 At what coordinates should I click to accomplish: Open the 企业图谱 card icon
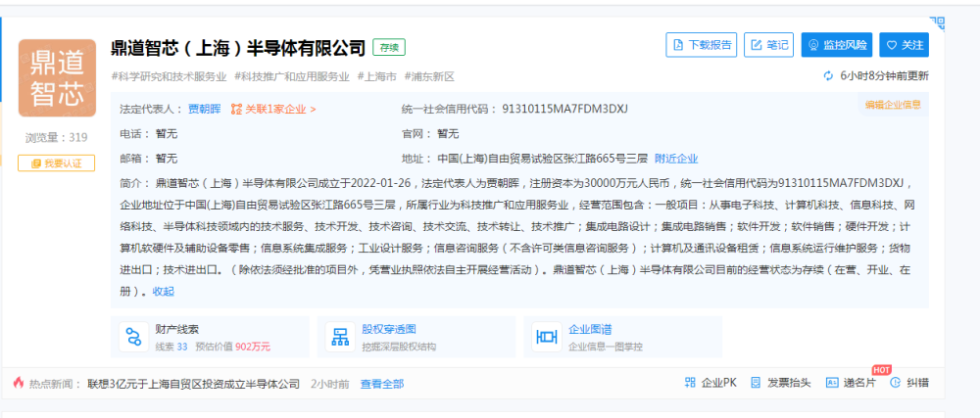point(547,337)
